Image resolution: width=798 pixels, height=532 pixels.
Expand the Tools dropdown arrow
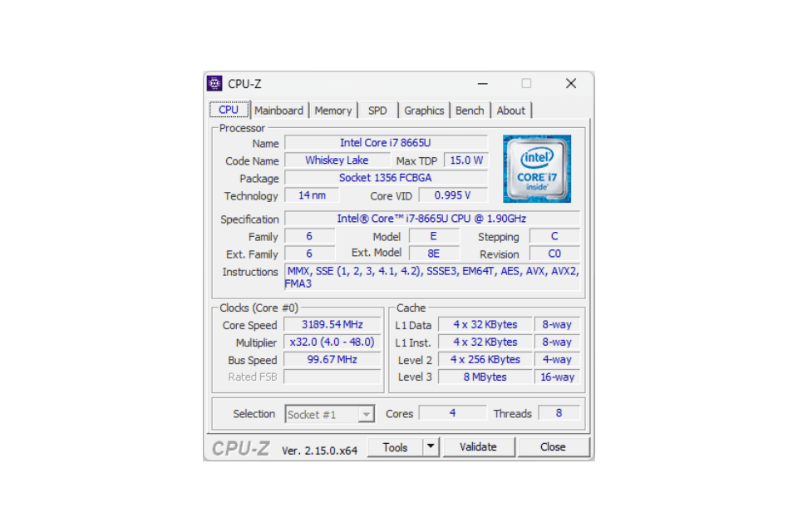(431, 447)
